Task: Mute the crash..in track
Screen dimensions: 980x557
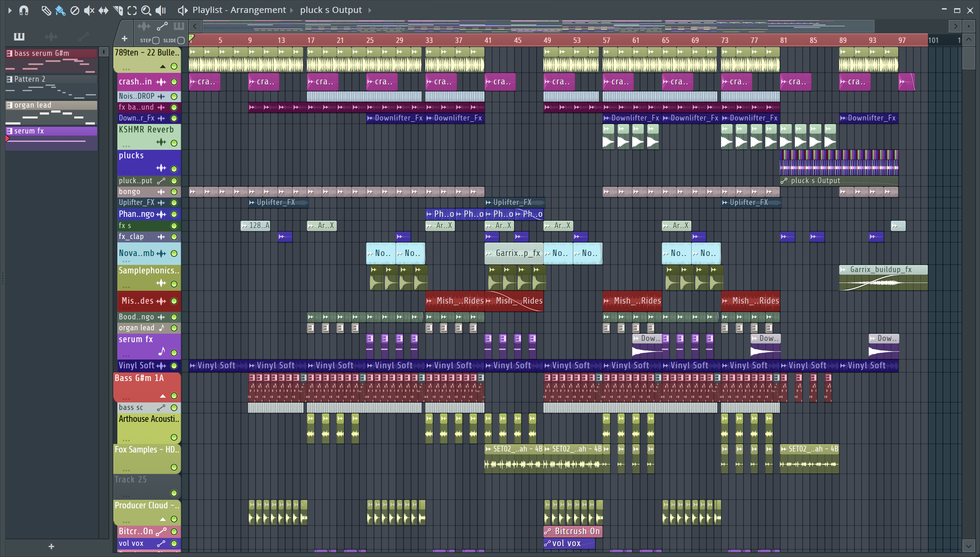Action: pos(174,82)
